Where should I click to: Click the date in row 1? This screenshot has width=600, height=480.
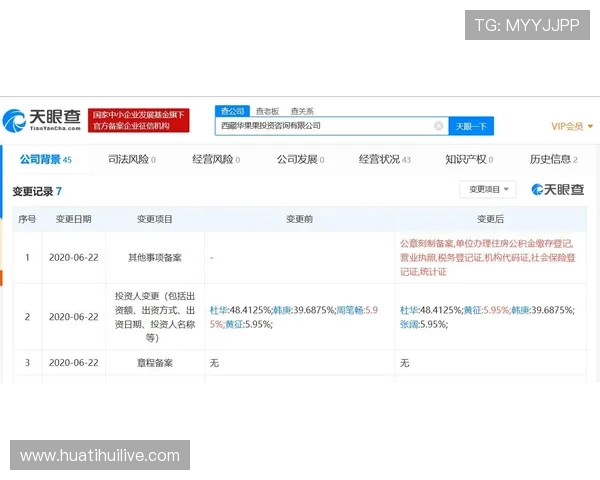click(x=73, y=258)
